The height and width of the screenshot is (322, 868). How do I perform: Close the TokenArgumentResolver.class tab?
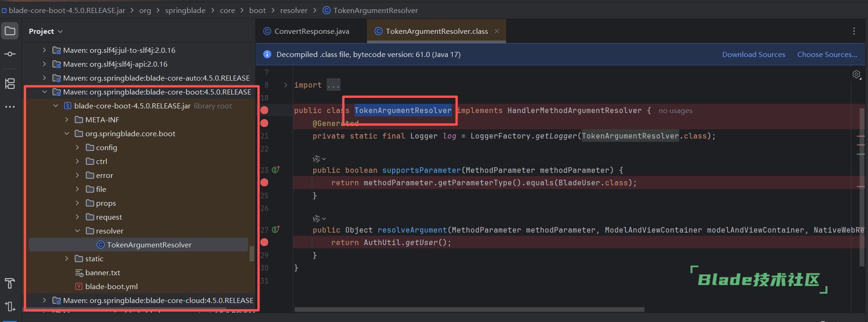[x=497, y=31]
